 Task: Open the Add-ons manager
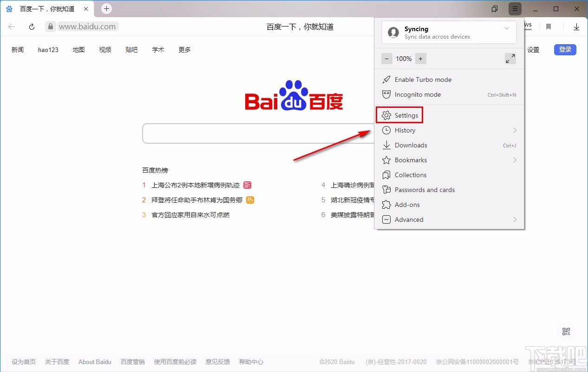click(406, 205)
